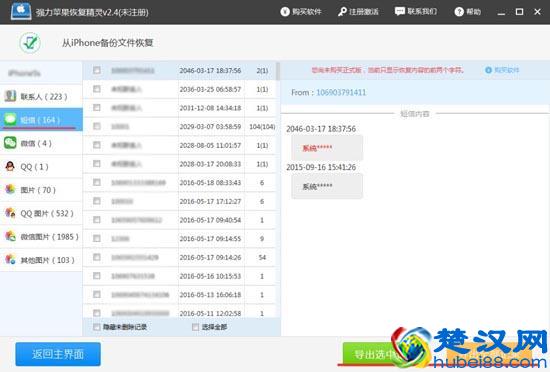Open the QQ (1) category
This screenshot has height=372, width=550.
click(x=41, y=166)
